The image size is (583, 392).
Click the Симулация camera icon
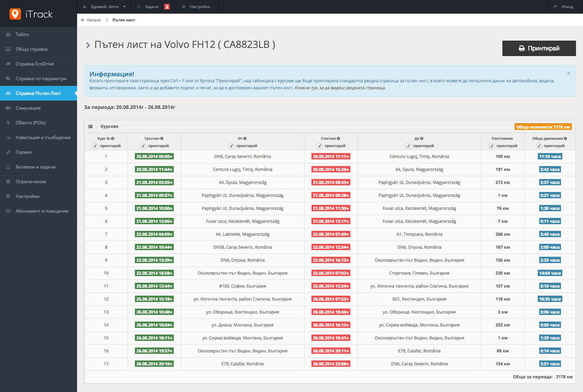pos(8,108)
